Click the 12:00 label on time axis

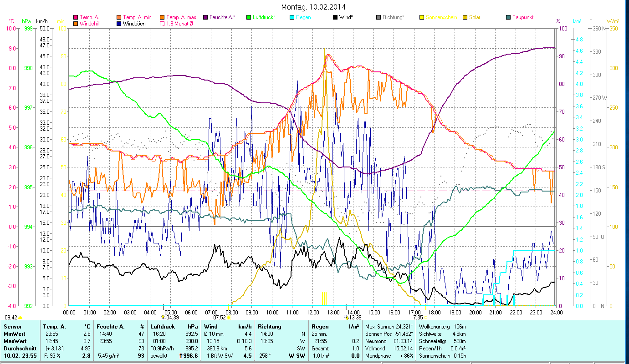(x=313, y=312)
